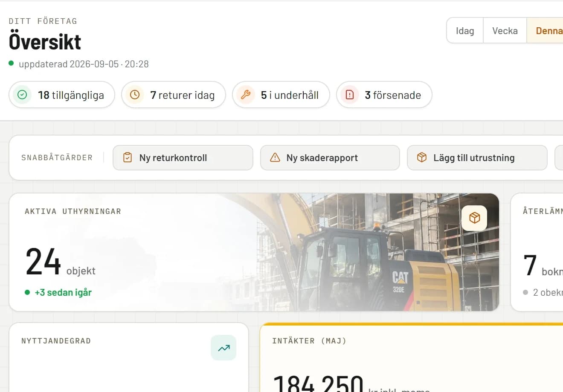Click the Nyttjandegrad card title
This screenshot has height=392, width=563.
point(56,341)
